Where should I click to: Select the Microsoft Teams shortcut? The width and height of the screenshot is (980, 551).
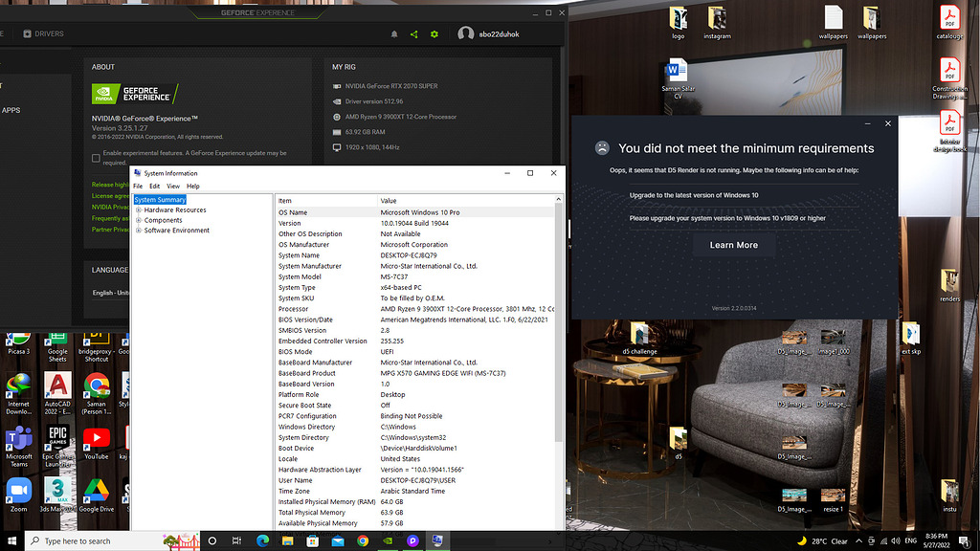(x=19, y=446)
